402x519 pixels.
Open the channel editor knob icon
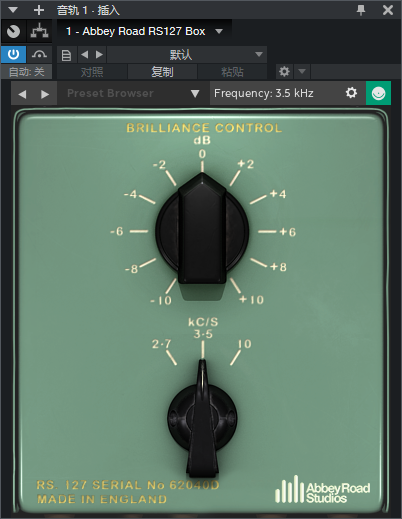(13, 32)
